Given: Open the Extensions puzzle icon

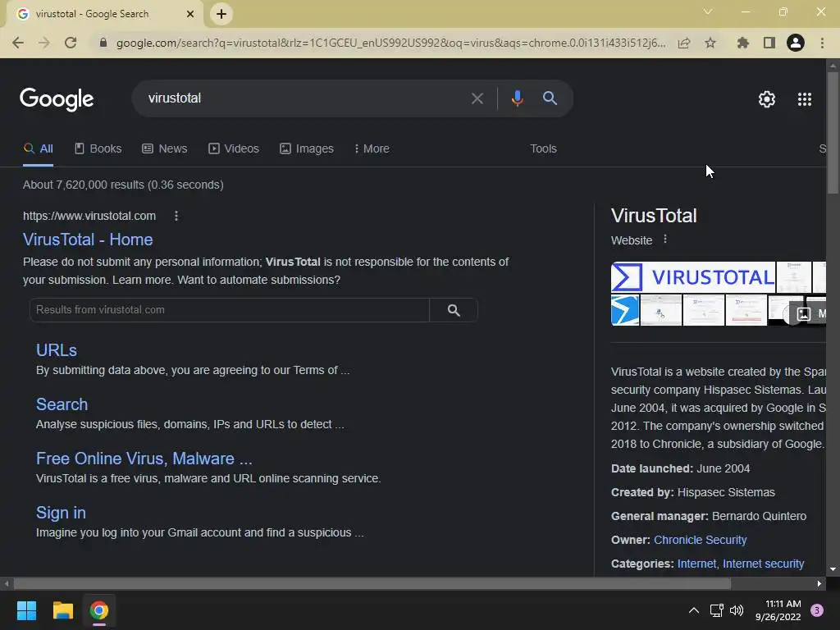Looking at the screenshot, I should click(742, 43).
